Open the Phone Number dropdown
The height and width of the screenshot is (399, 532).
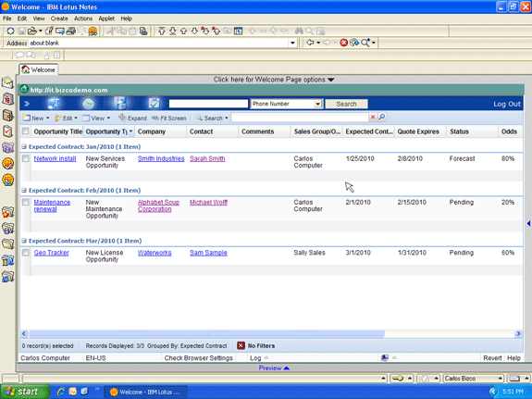tap(317, 104)
